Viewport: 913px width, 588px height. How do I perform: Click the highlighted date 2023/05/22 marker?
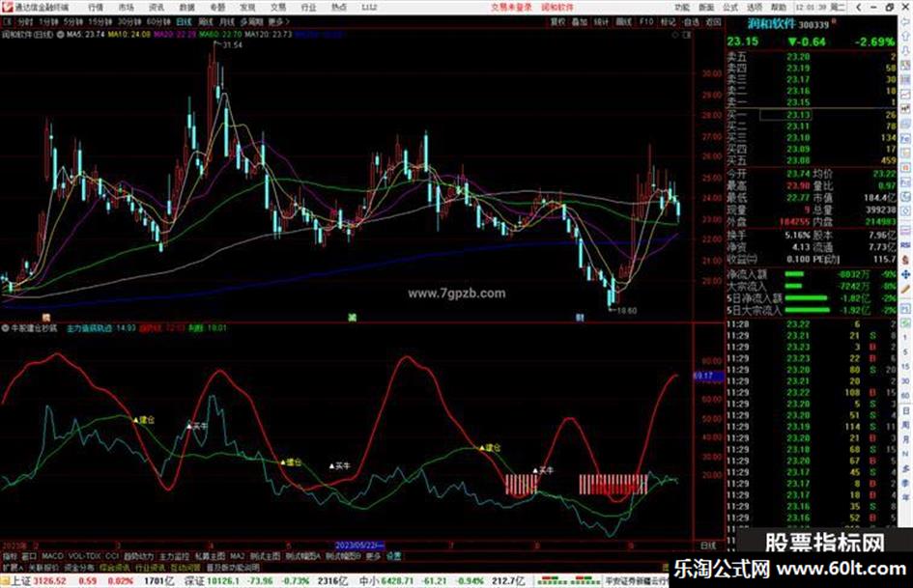tap(359, 546)
